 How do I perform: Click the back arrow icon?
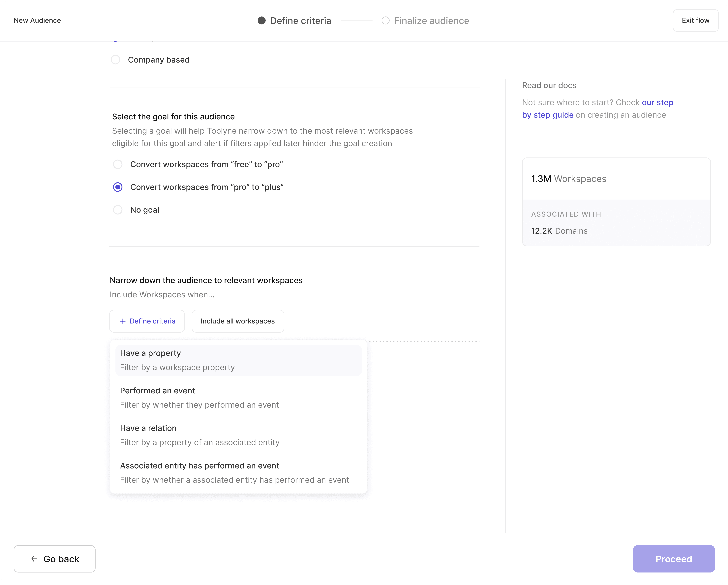point(34,559)
